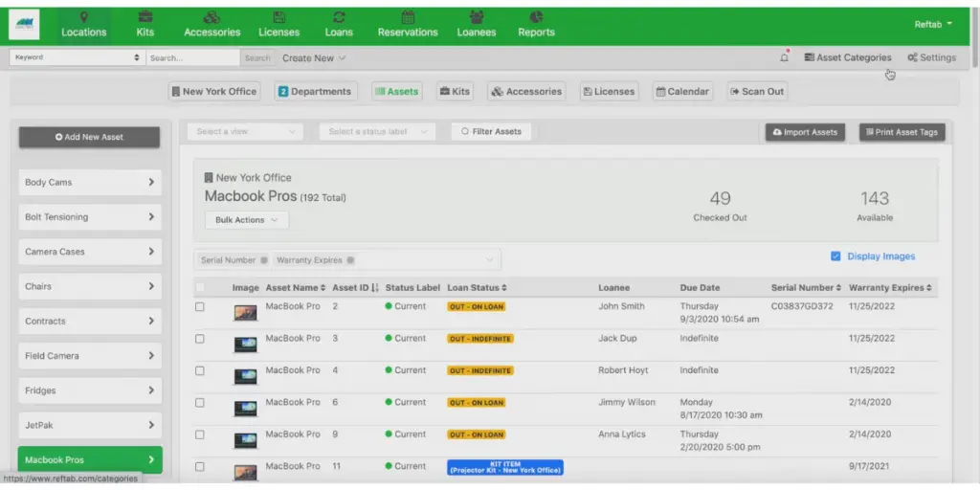Toggle the select-all header checkbox
Image resolution: width=980 pixels, height=490 pixels.
pos(200,287)
